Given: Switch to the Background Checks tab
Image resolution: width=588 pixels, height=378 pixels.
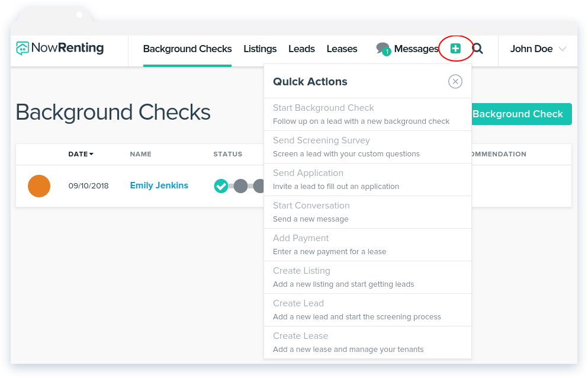Looking at the screenshot, I should coord(188,49).
